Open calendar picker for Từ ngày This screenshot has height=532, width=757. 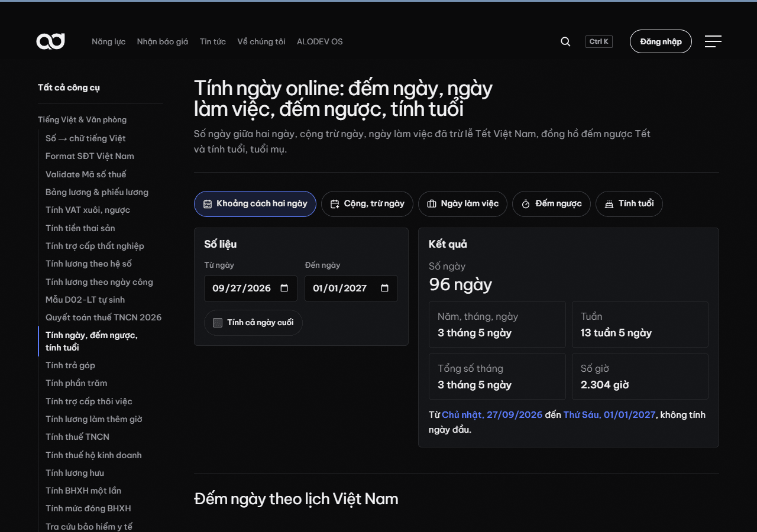tap(284, 288)
